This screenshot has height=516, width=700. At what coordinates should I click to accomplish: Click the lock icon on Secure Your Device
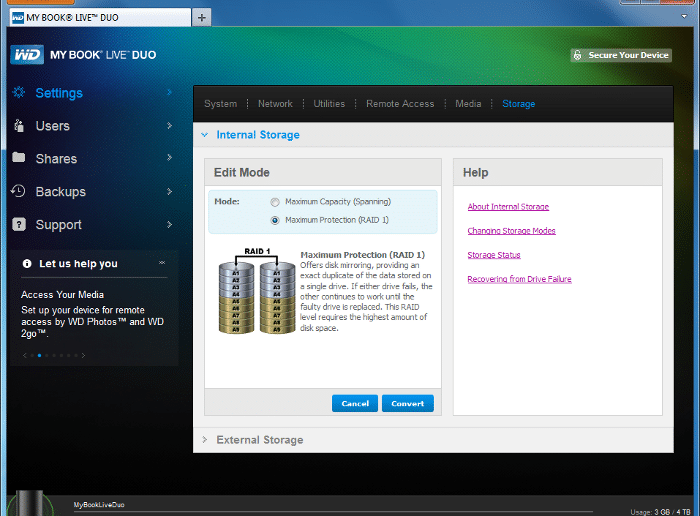[578, 55]
